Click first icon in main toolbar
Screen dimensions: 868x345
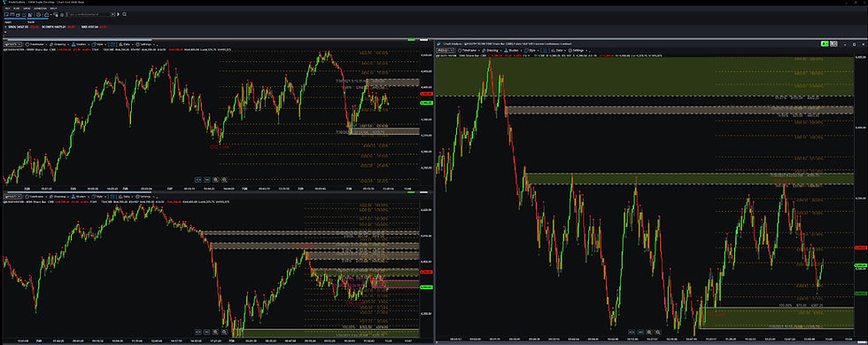pyautogui.click(x=7, y=14)
